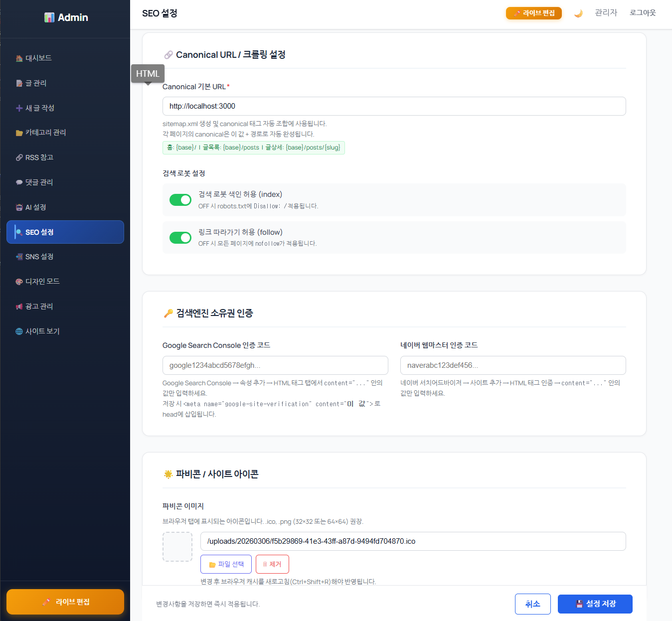This screenshot has height=621, width=672.
Task: Save settings with 설정 저장 button
Action: pyautogui.click(x=595, y=604)
